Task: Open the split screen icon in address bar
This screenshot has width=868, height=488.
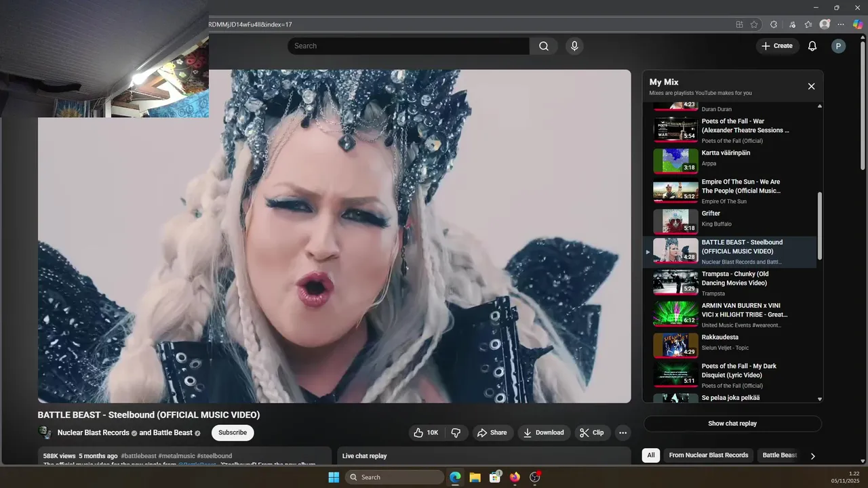Action: (x=739, y=24)
